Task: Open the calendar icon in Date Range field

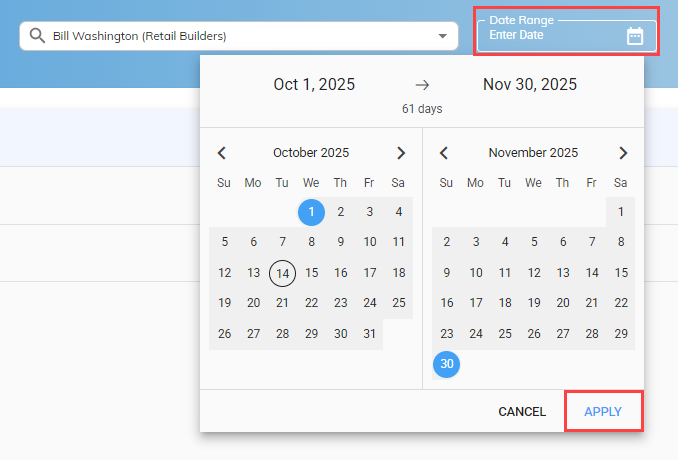Action: coord(634,36)
